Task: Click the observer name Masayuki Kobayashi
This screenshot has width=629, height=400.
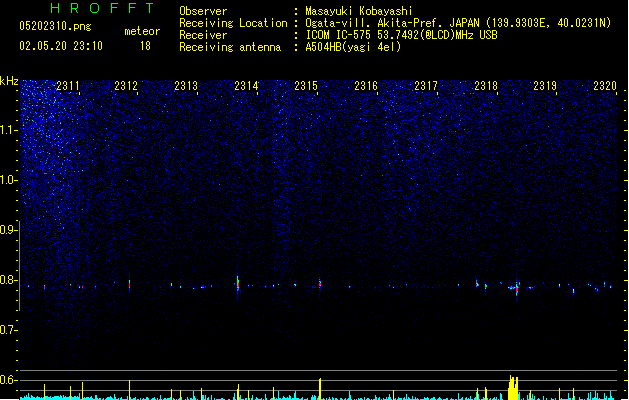Action: point(359,11)
